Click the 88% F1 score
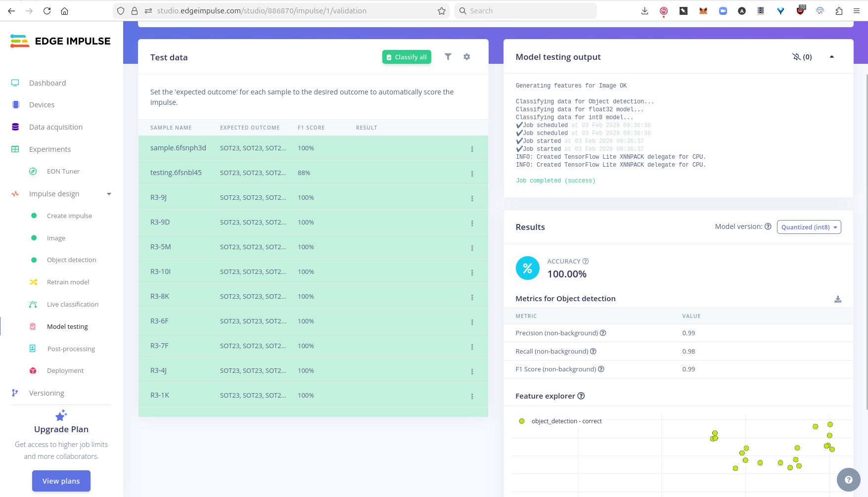The width and height of the screenshot is (868, 497). [x=304, y=173]
